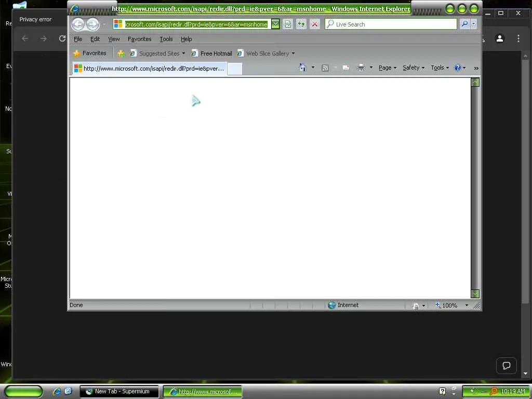Click the IE scrollbar down arrow
532x399 pixels.
tap(475, 294)
